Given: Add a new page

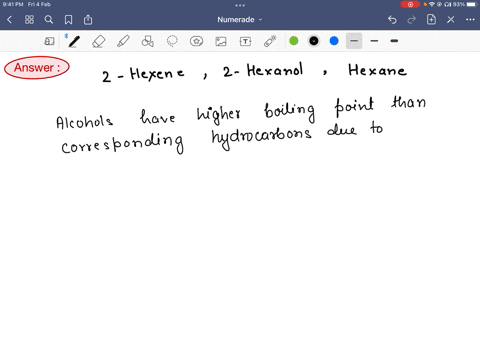Looking at the screenshot, I should pyautogui.click(x=431, y=20).
